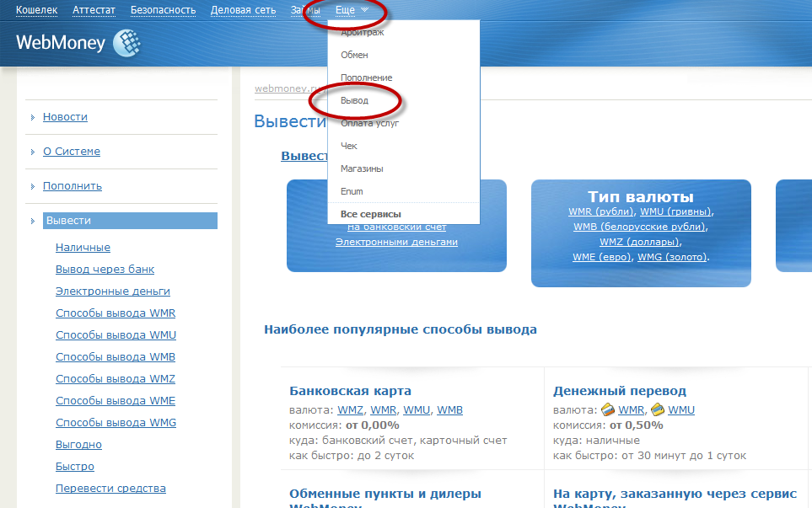Screen dimensions: 812x508
Task: Click WME (евро) currency link
Action: point(602,257)
